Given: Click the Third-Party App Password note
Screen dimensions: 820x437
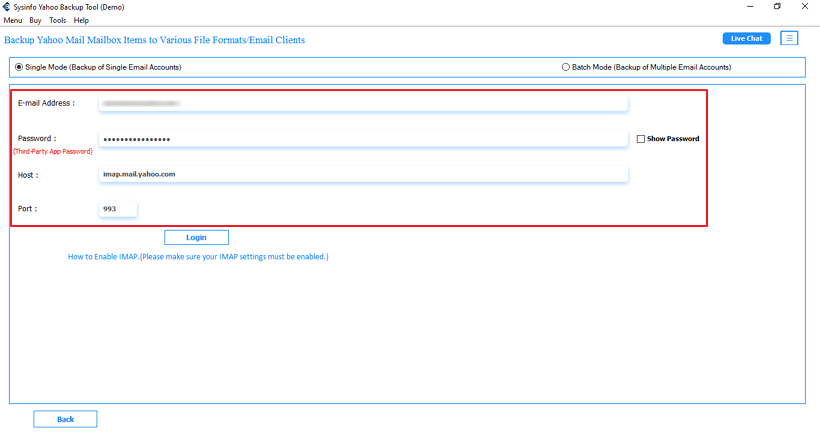Looking at the screenshot, I should [53, 152].
